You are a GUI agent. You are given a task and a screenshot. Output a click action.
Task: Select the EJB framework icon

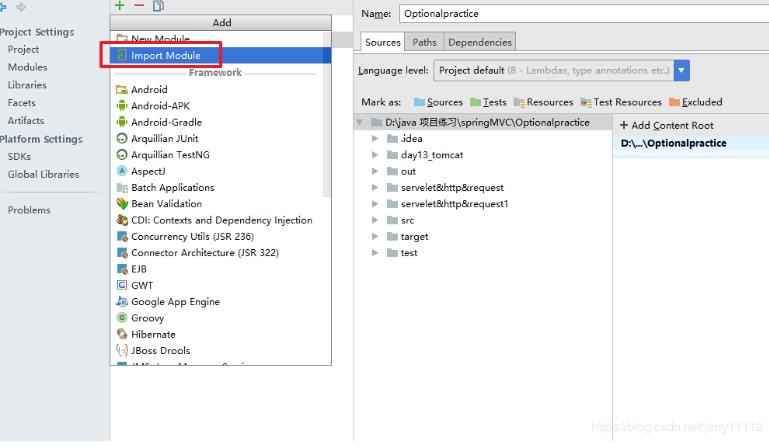[x=122, y=269]
